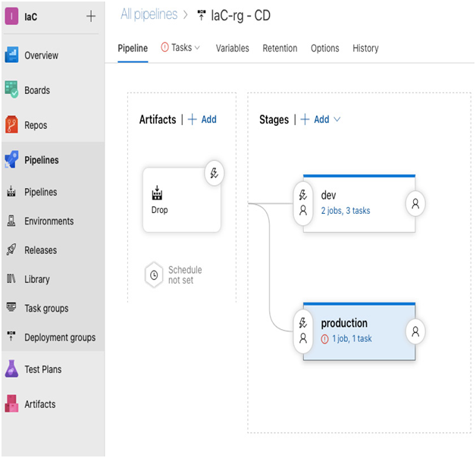The width and height of the screenshot is (476, 458).
Task: Select the dev stage name
Action: (x=328, y=196)
